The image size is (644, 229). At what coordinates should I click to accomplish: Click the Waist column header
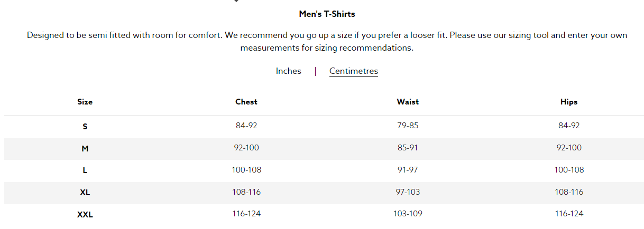408,102
